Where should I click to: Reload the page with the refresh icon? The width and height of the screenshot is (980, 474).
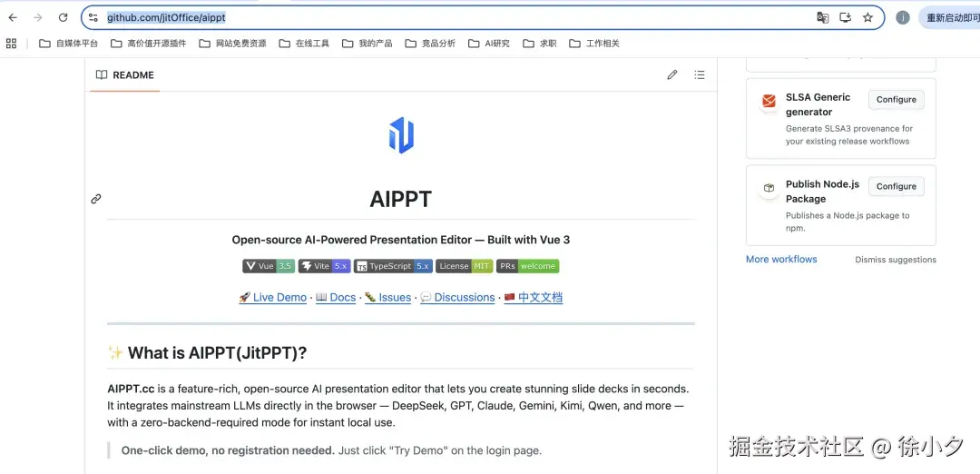coord(63,17)
